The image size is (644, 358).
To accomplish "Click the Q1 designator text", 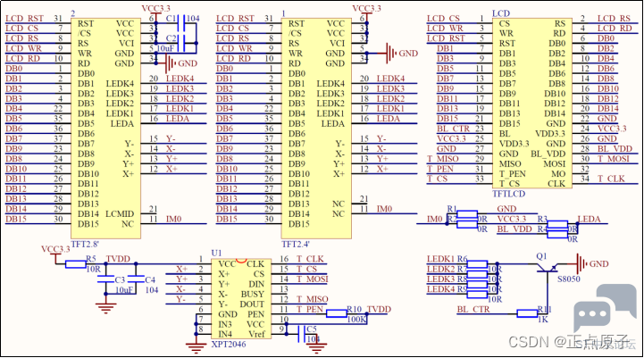I will tap(542, 256).
